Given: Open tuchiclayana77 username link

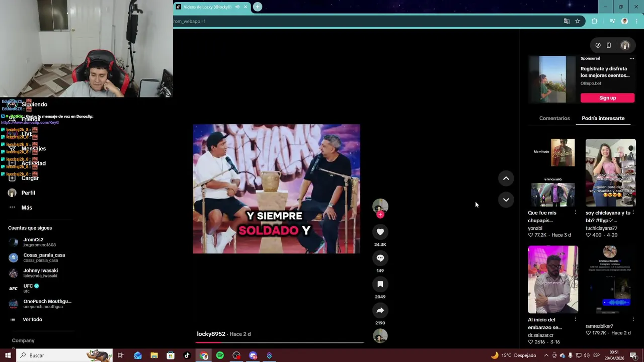Looking at the screenshot, I should click(x=601, y=228).
